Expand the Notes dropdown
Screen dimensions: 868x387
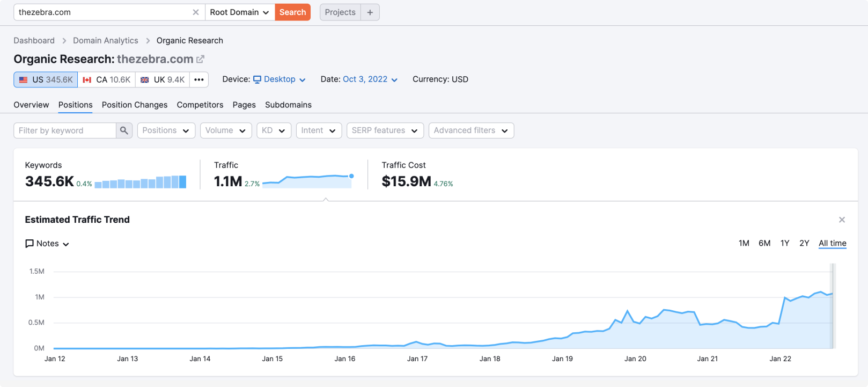click(x=47, y=244)
